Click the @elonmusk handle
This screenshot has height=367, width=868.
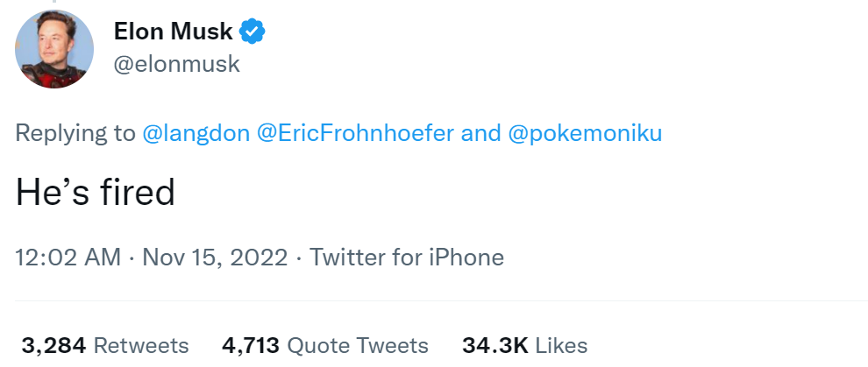click(x=176, y=66)
